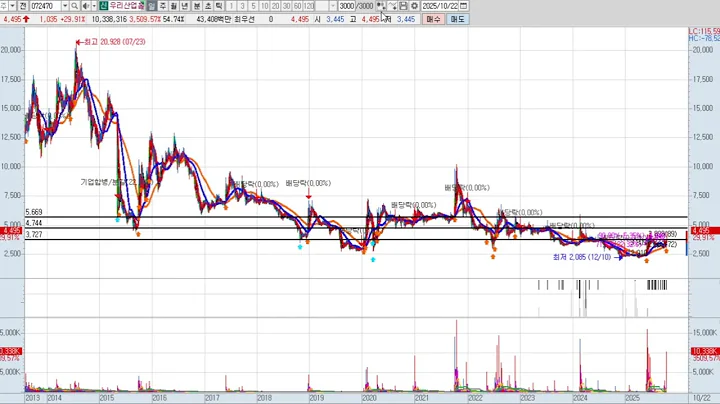Screen dimensions: 720x404
Task: Click the 4,744 horizontal line label
Action: (x=34, y=223)
